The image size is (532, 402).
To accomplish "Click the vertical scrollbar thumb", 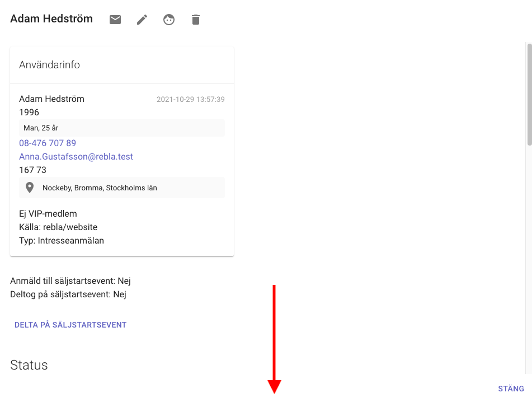I will tap(529, 95).
